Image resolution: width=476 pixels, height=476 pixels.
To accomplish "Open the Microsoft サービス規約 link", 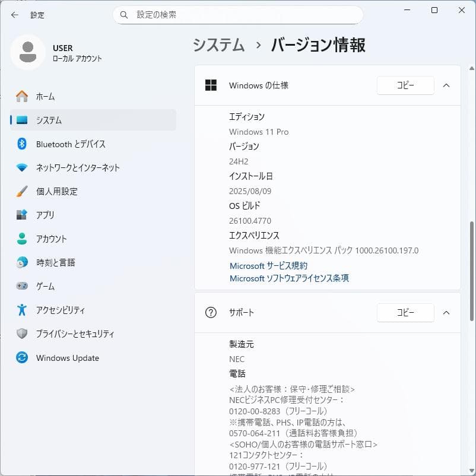I will pyautogui.click(x=268, y=265).
